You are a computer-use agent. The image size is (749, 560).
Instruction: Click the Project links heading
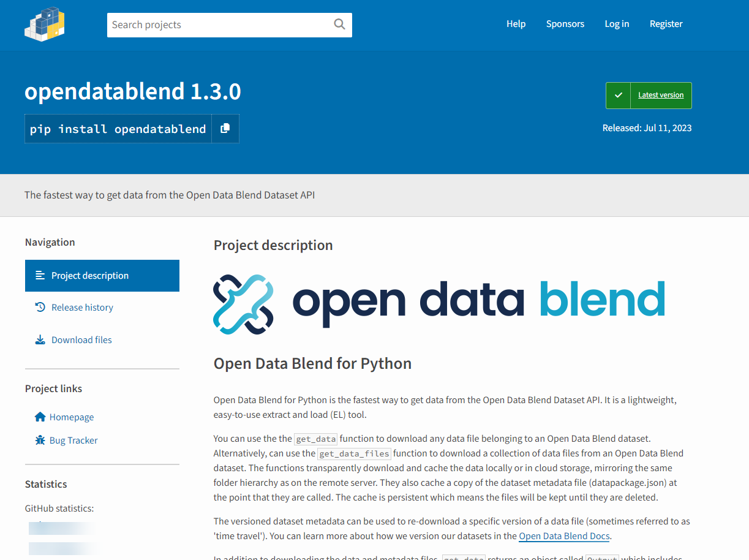(53, 389)
